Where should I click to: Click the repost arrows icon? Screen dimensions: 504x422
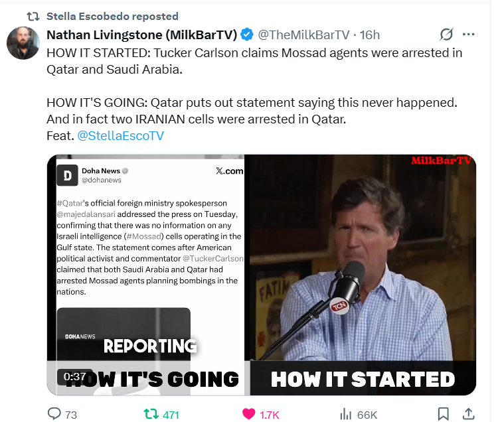152,414
